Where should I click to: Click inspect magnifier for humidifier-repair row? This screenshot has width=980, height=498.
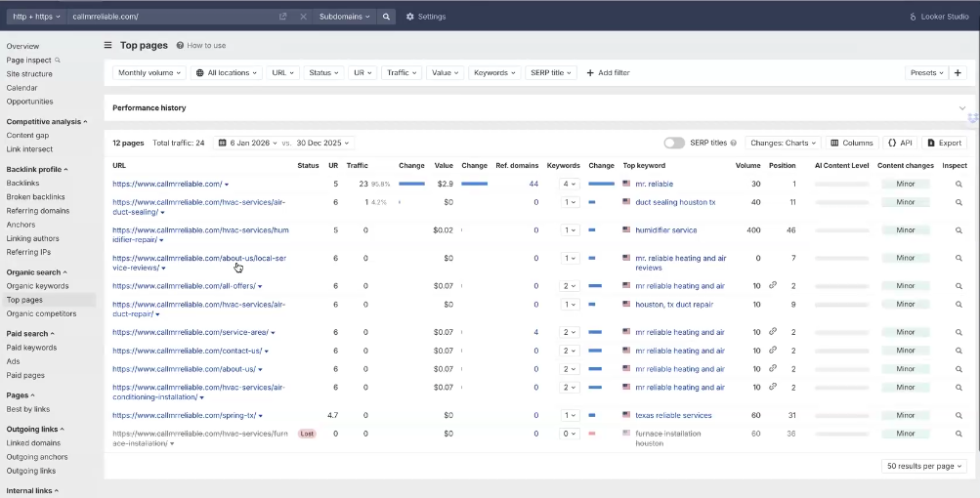959,230
